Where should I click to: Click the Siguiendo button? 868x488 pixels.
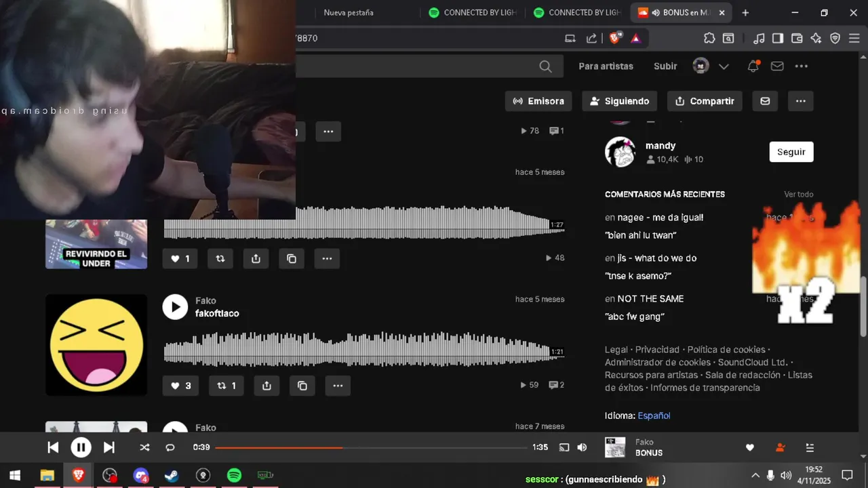pyautogui.click(x=620, y=101)
